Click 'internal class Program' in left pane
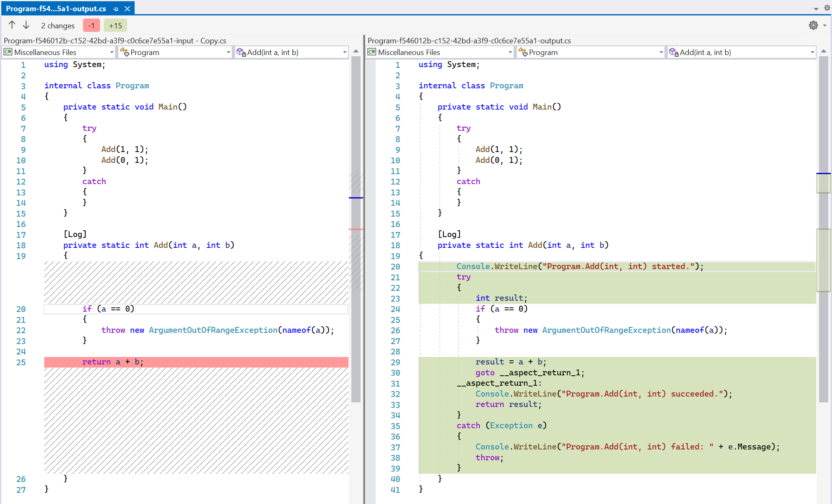The width and height of the screenshot is (832, 504). 97,86
